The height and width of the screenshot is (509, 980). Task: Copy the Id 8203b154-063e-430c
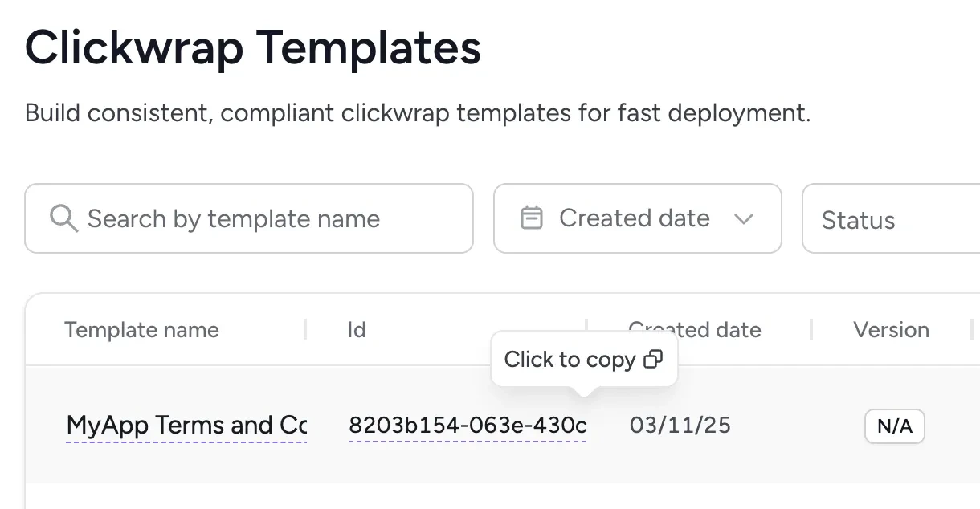[467, 426]
